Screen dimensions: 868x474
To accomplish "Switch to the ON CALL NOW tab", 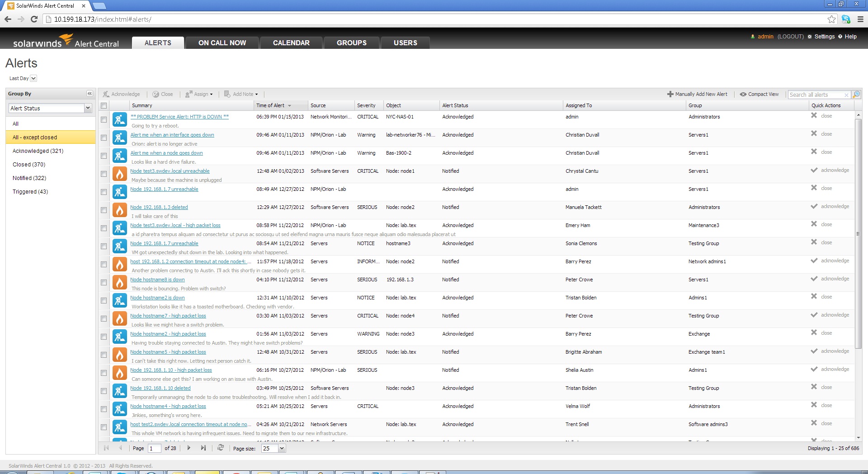I will (222, 43).
